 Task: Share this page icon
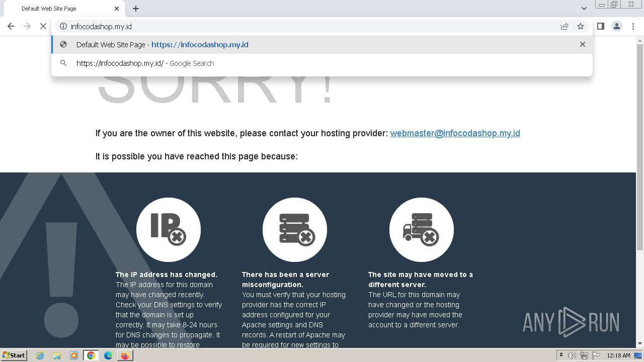point(565,26)
